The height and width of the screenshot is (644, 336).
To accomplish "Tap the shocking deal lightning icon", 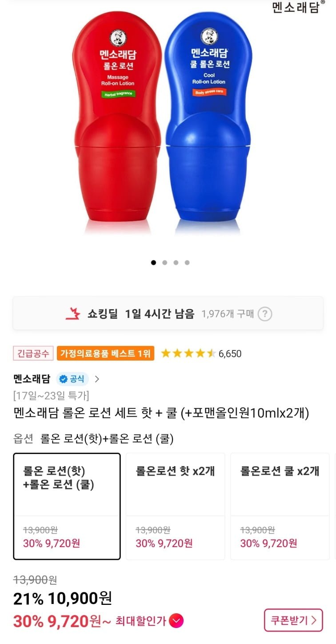I will click(x=73, y=314).
